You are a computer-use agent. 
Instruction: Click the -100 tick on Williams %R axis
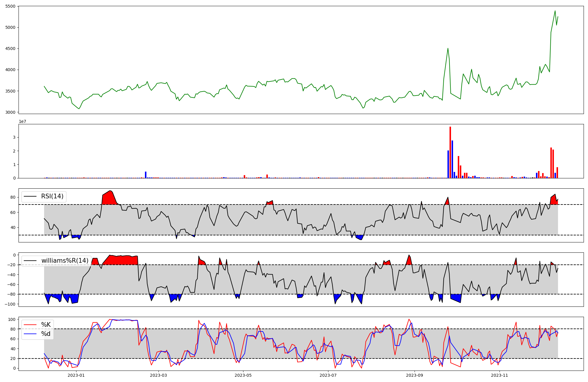pos(9,304)
